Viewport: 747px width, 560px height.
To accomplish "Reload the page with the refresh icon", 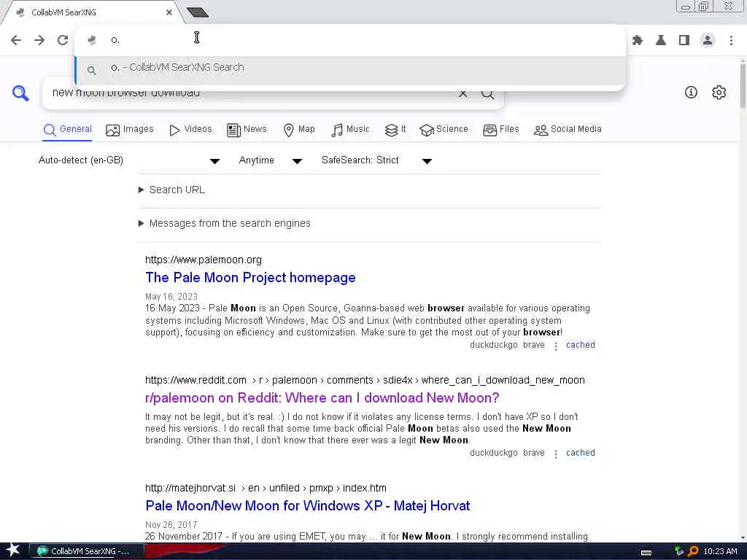I will (63, 40).
